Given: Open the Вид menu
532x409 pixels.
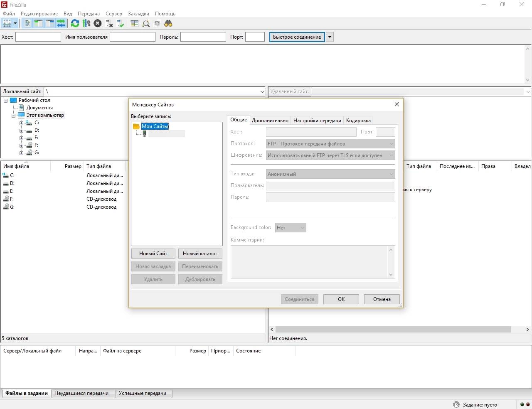Looking at the screenshot, I should (x=68, y=14).
